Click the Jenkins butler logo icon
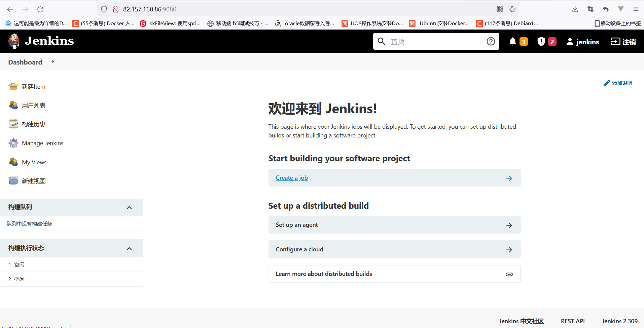644x328 pixels. tap(14, 41)
